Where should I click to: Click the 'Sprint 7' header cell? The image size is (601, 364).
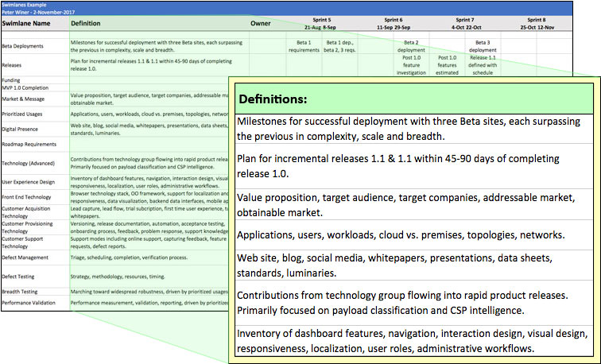465,23
